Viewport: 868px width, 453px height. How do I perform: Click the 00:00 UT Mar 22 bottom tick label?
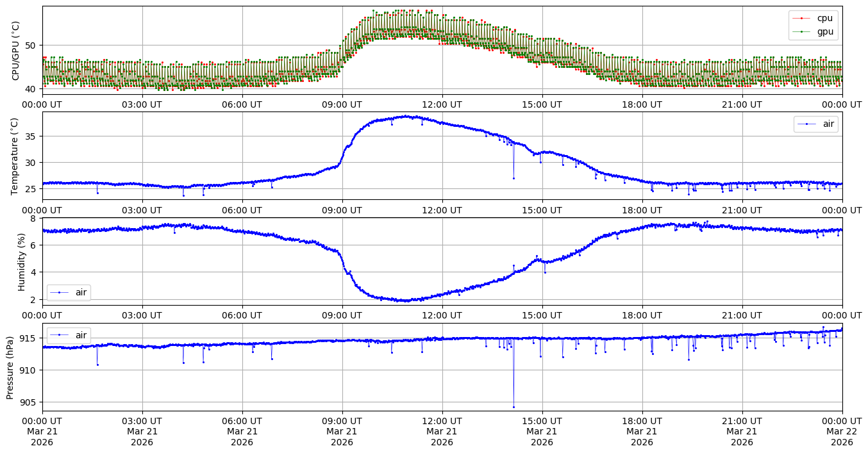(x=842, y=431)
